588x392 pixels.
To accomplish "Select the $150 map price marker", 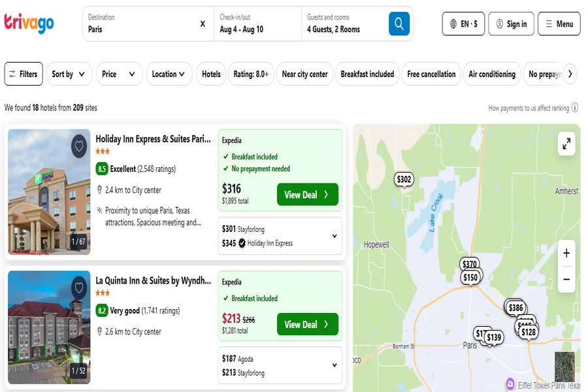I will pyautogui.click(x=470, y=278).
